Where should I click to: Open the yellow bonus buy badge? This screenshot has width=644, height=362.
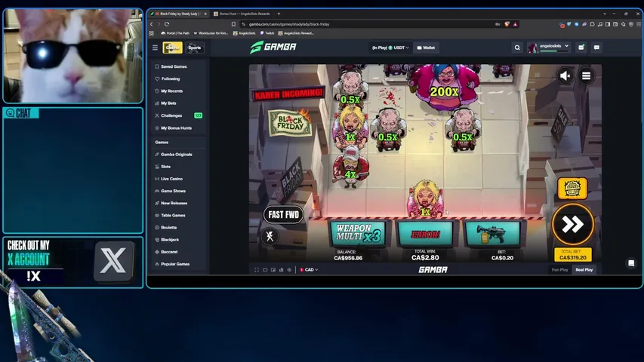tap(572, 189)
